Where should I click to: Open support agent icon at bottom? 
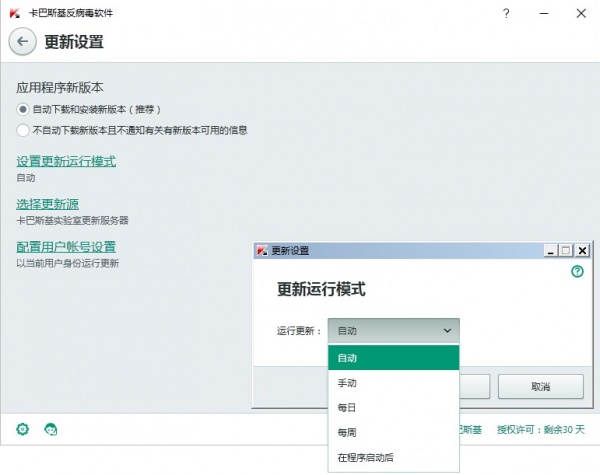51,429
